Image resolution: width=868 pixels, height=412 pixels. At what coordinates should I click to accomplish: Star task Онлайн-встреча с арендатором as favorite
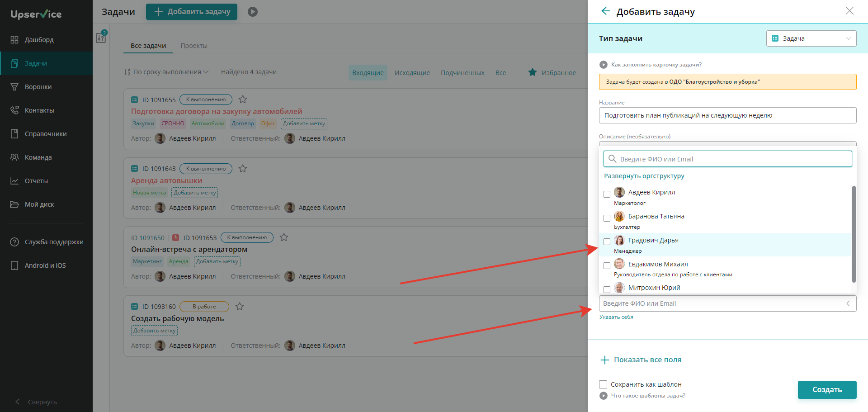pos(284,237)
